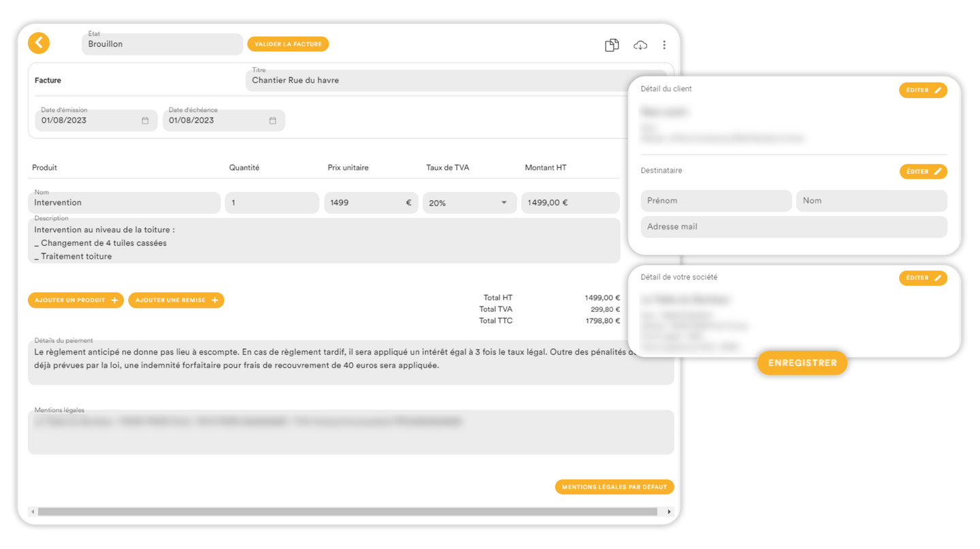Click the plus icon on Ajouter une remise
Image resolution: width=980 pixels, height=549 pixels.
[x=216, y=300]
